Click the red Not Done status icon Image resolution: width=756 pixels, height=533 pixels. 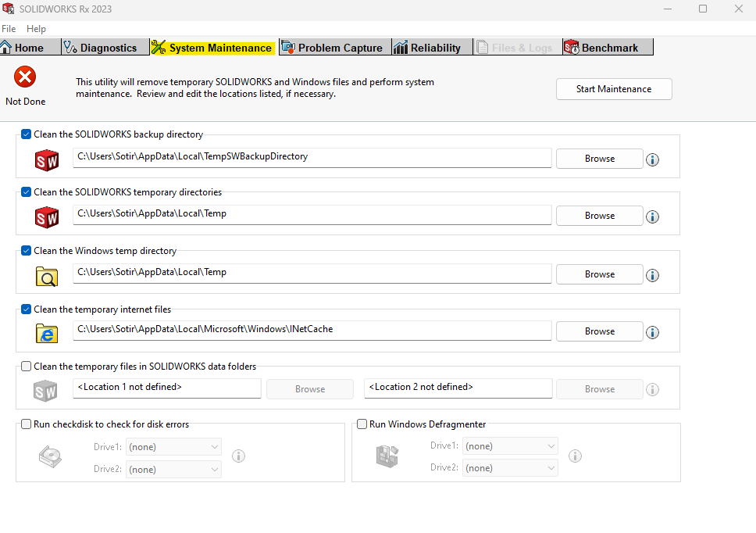click(x=26, y=77)
